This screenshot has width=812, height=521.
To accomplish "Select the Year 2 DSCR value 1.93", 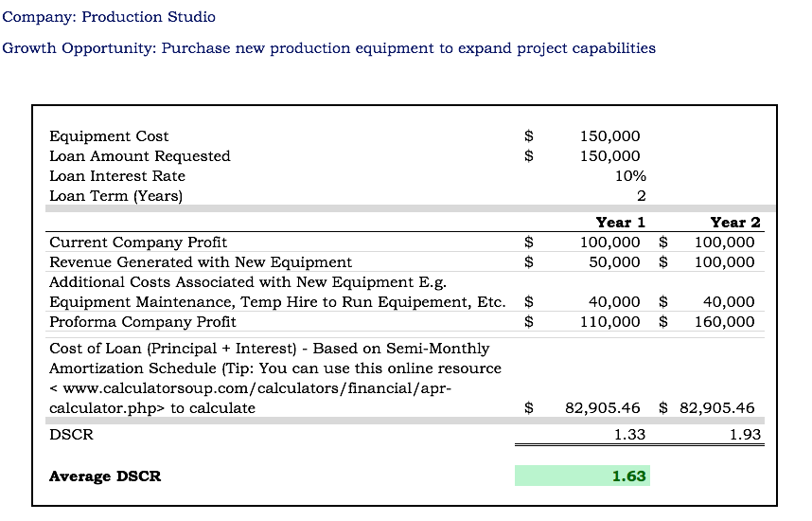I will (745, 435).
